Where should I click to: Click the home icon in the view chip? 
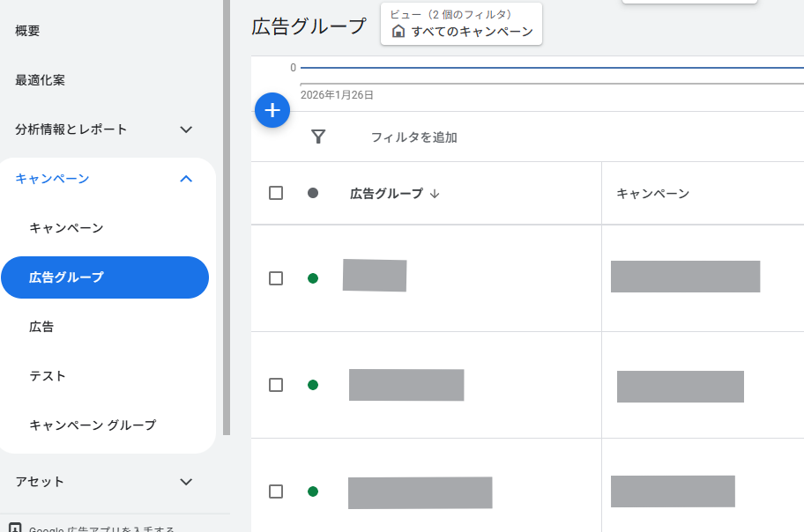pyautogui.click(x=398, y=32)
